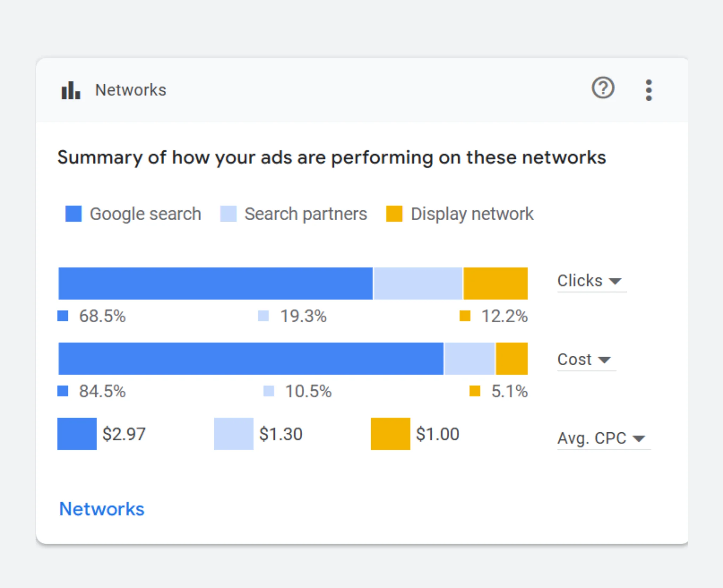Click the help question mark icon
The height and width of the screenshot is (588, 723).
tap(603, 88)
